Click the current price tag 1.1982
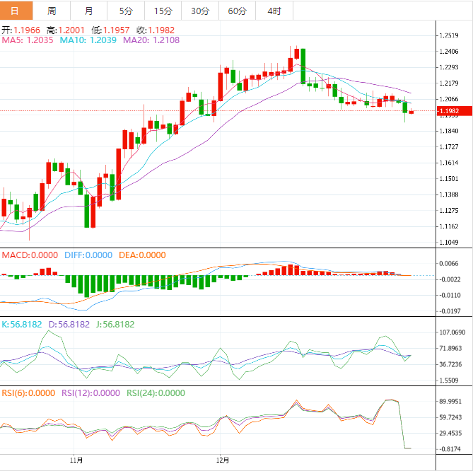 tap(448, 111)
